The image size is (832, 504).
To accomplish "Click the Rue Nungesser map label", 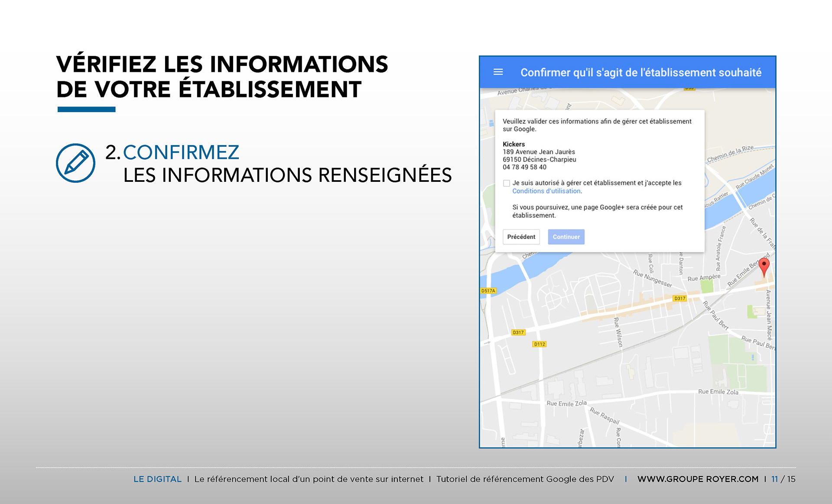I will pos(652,278).
